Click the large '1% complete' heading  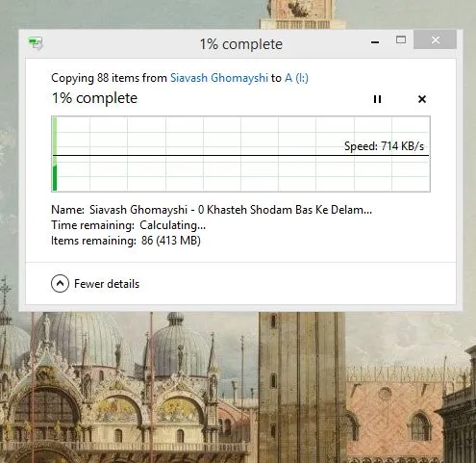tap(94, 98)
